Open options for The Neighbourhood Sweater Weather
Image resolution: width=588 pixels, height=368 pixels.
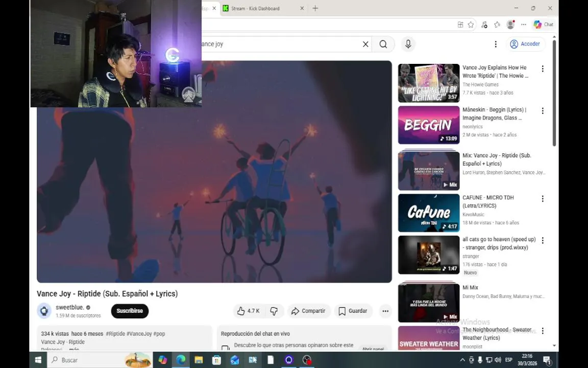coord(542,331)
